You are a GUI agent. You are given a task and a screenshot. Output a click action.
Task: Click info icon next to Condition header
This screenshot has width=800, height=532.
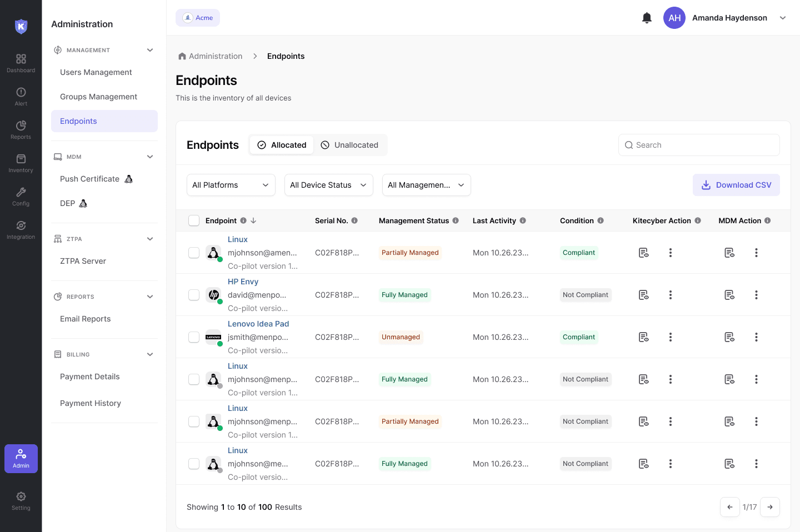(601, 220)
